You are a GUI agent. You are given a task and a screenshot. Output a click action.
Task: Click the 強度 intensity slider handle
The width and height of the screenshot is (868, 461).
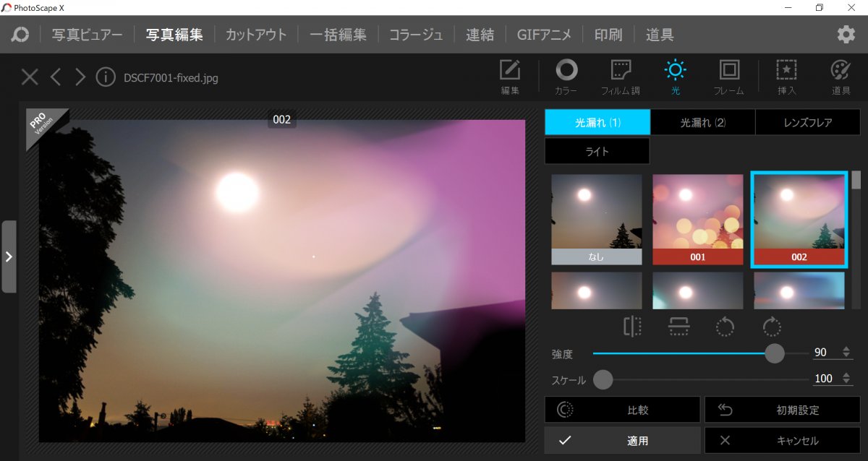click(775, 353)
